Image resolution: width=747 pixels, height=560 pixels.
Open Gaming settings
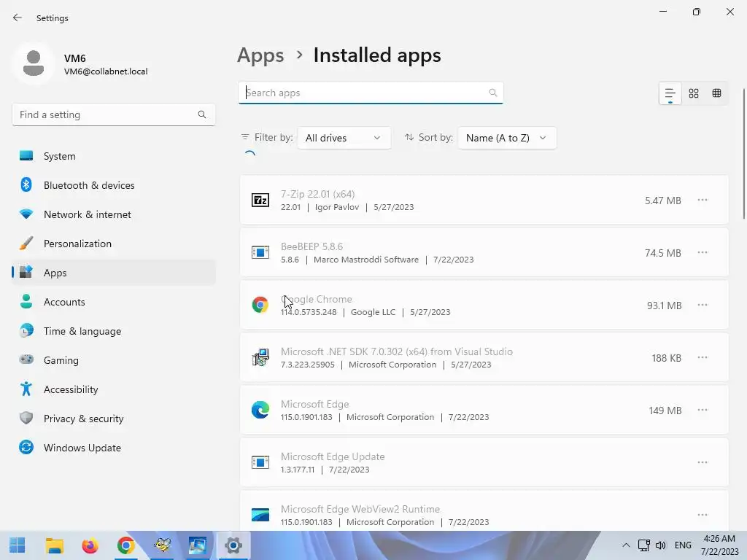113,360
